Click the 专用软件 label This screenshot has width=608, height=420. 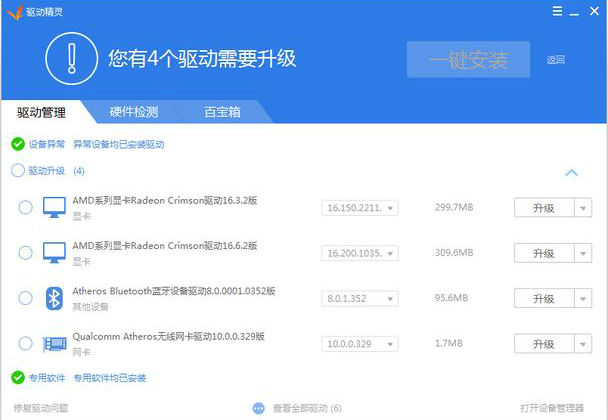47,377
